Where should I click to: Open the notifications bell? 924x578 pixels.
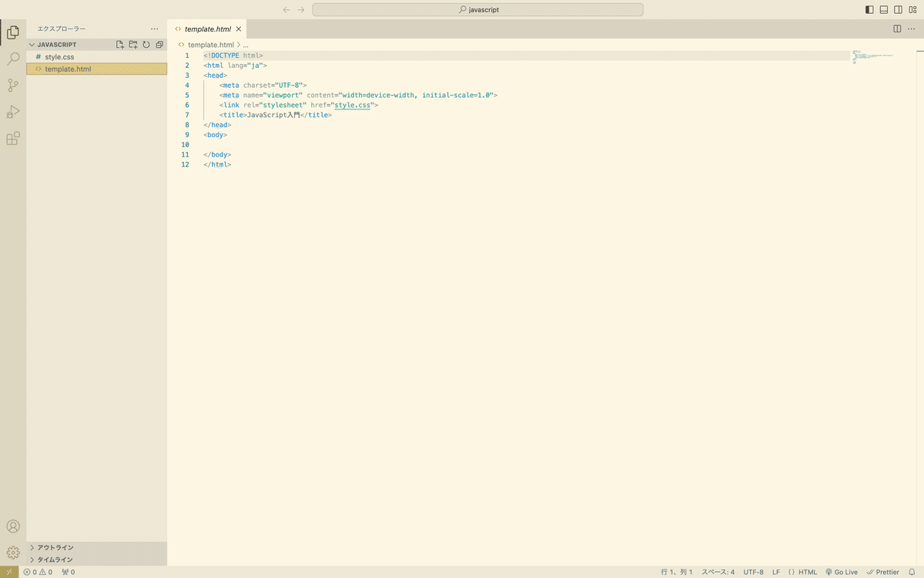pyautogui.click(x=912, y=572)
